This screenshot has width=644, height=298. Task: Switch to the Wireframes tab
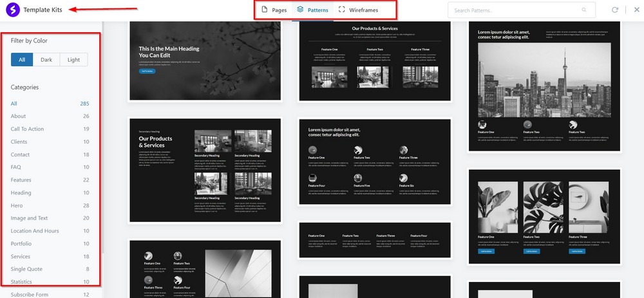(358, 10)
